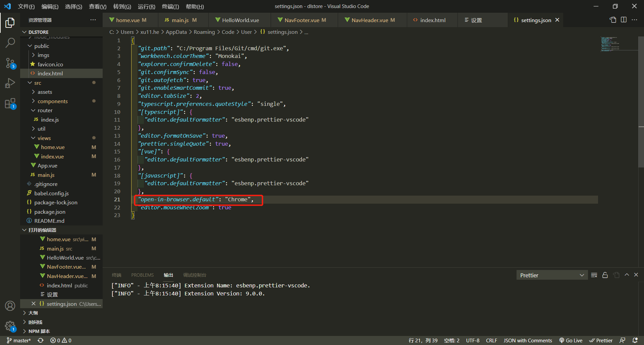
Task: Open package.json in the explorer
Action: [x=61, y=212]
